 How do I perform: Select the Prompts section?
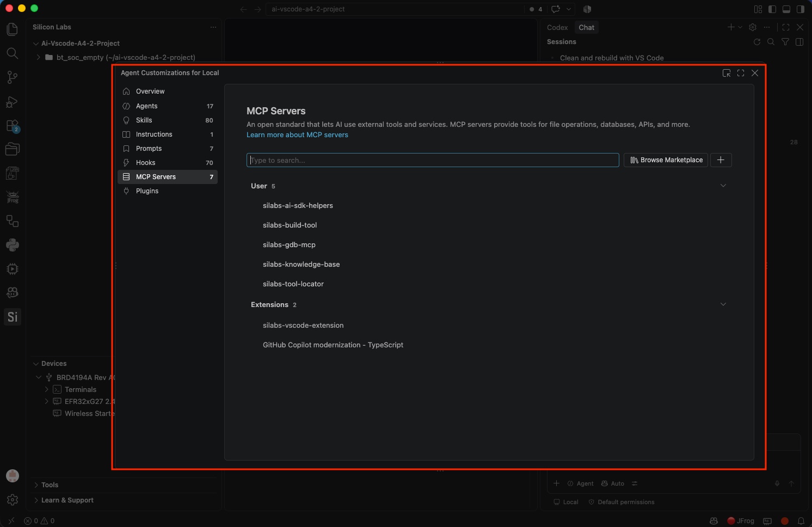168,149
